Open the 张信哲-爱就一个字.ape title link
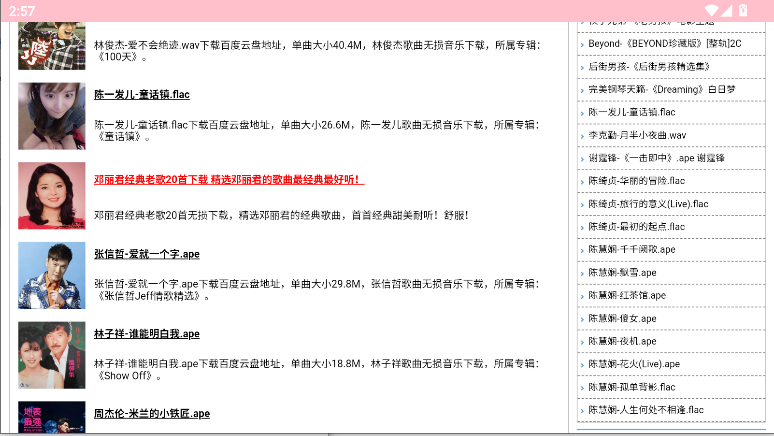Screen dimensions: 774x436 point(147,254)
